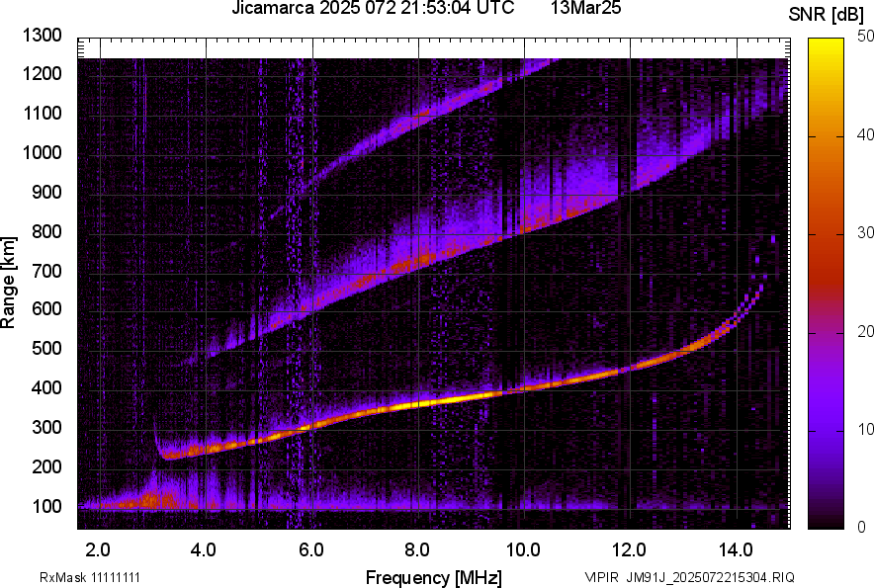Click the 40 dB orange level on colorbar
The image size is (874, 588).
[x=826, y=136]
